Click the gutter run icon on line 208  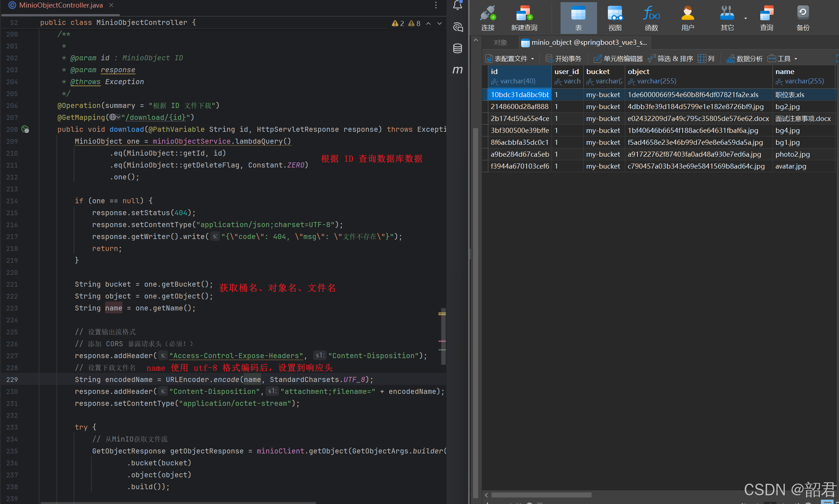(x=25, y=129)
